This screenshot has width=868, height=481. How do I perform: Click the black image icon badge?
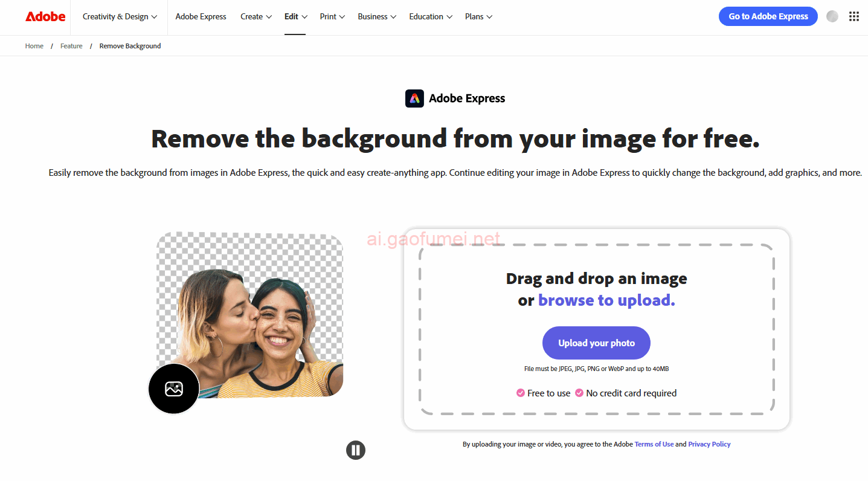coord(174,389)
